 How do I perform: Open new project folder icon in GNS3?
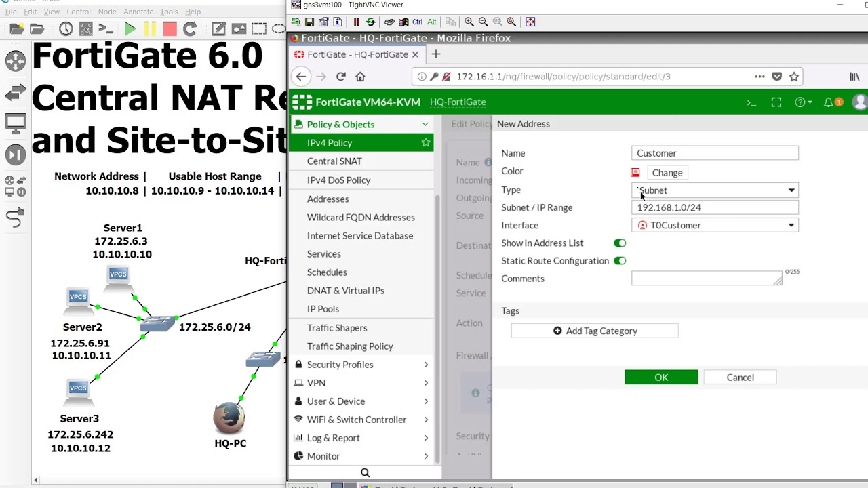[x=17, y=29]
